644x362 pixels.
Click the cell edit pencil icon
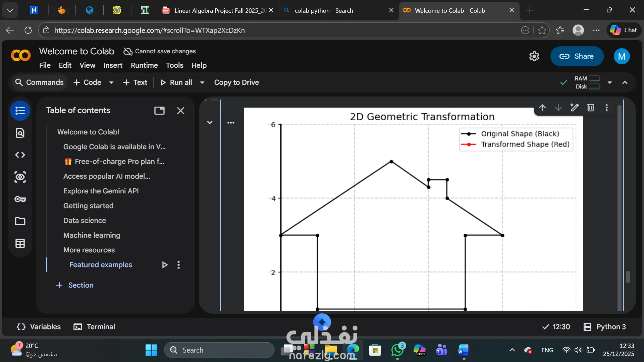(575, 108)
